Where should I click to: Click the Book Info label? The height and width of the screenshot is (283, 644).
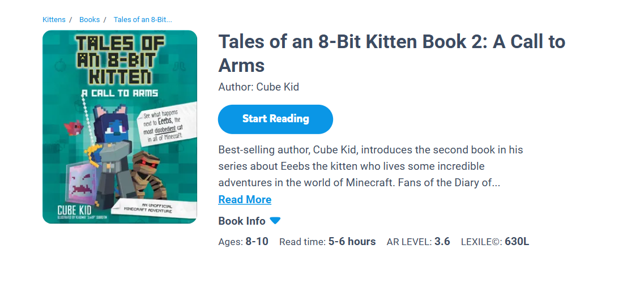pos(242,221)
